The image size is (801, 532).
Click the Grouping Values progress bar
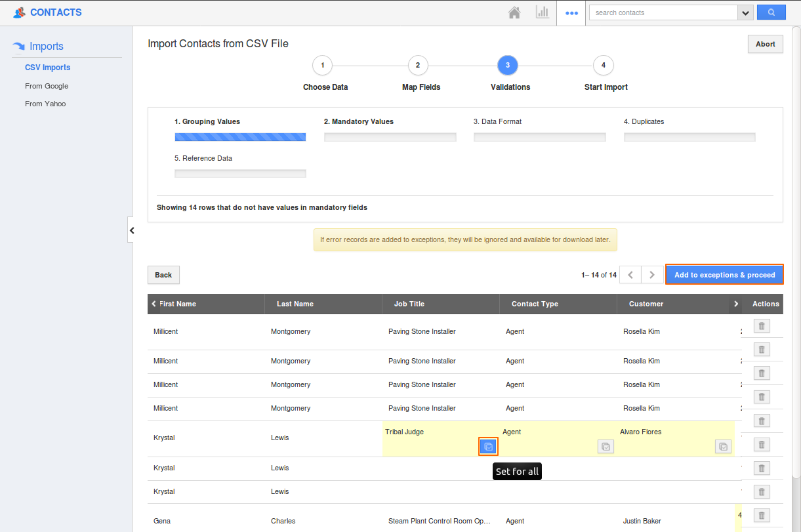(240, 137)
